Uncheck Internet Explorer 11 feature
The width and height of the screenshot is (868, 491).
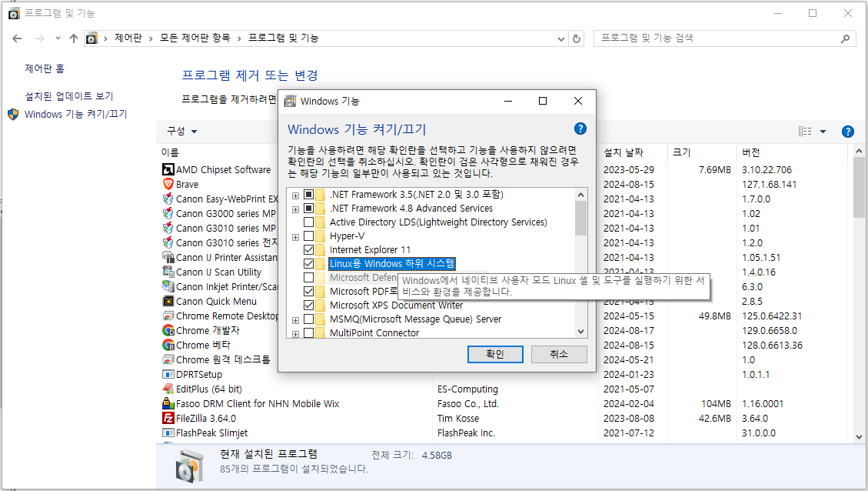coord(310,249)
